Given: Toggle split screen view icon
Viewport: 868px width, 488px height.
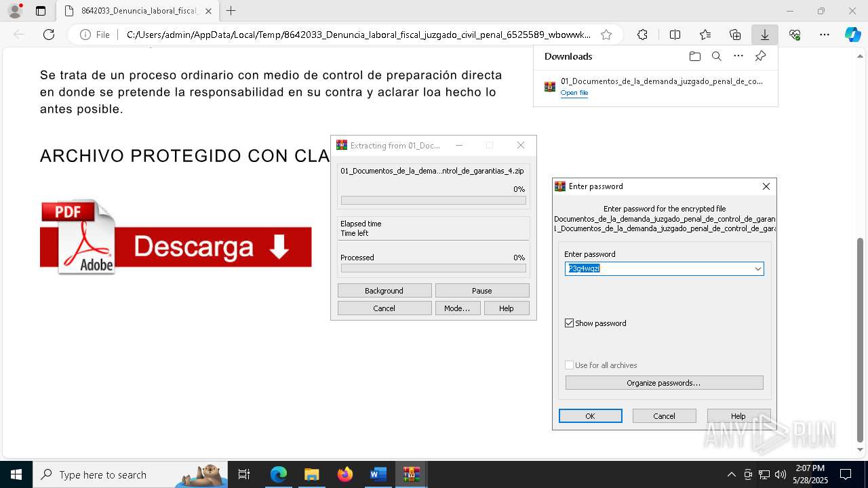Looking at the screenshot, I should pyautogui.click(x=675, y=35).
